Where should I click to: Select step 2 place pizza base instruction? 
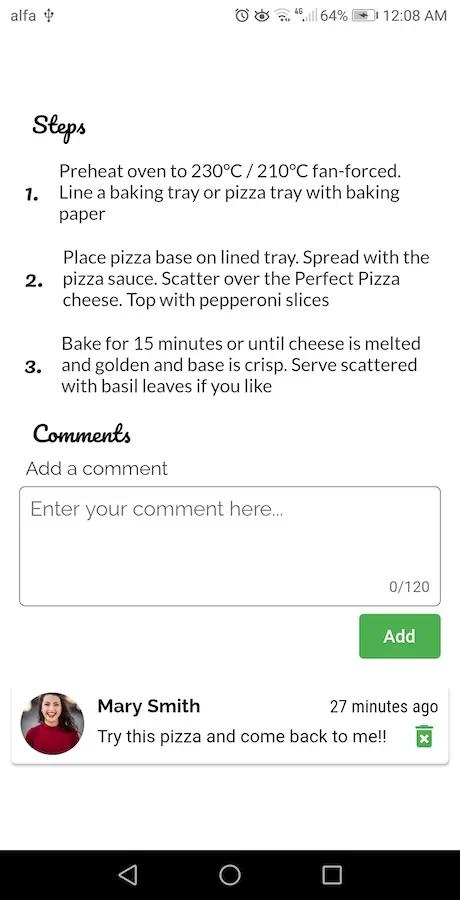pos(246,278)
